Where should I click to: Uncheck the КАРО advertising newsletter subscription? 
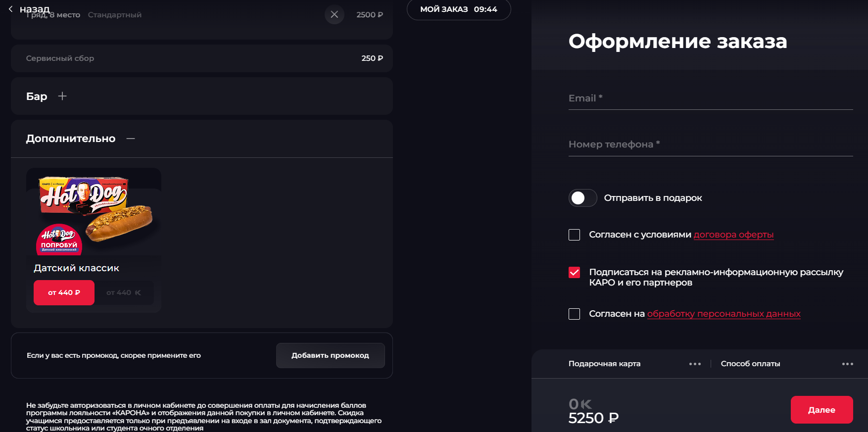click(x=574, y=273)
